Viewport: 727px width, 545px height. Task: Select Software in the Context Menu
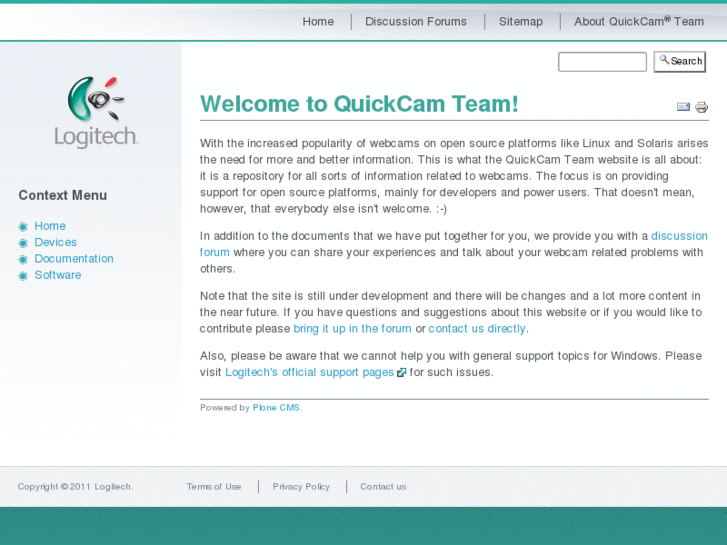tap(57, 275)
